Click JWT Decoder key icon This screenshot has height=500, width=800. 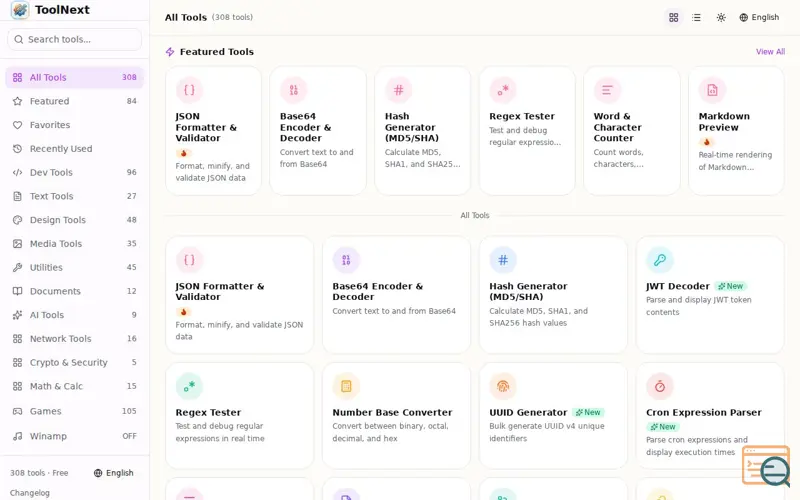[x=660, y=260]
